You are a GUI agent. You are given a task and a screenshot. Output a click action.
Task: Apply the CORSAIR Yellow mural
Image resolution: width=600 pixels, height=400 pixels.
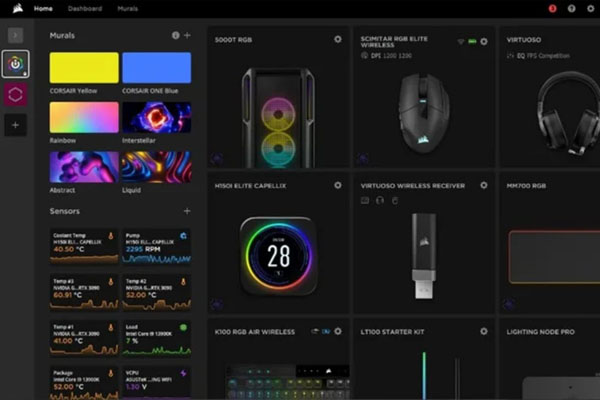(x=84, y=68)
